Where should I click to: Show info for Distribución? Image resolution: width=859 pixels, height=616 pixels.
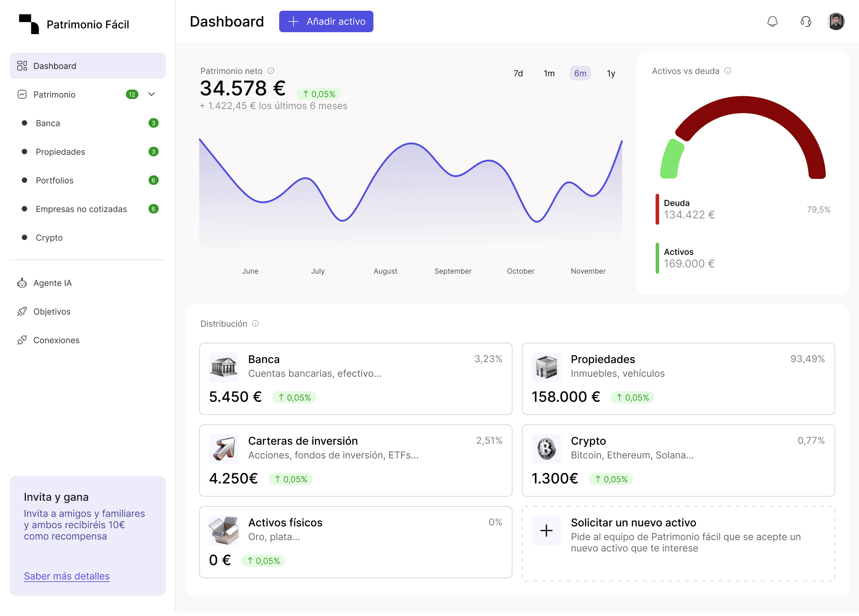[255, 323]
